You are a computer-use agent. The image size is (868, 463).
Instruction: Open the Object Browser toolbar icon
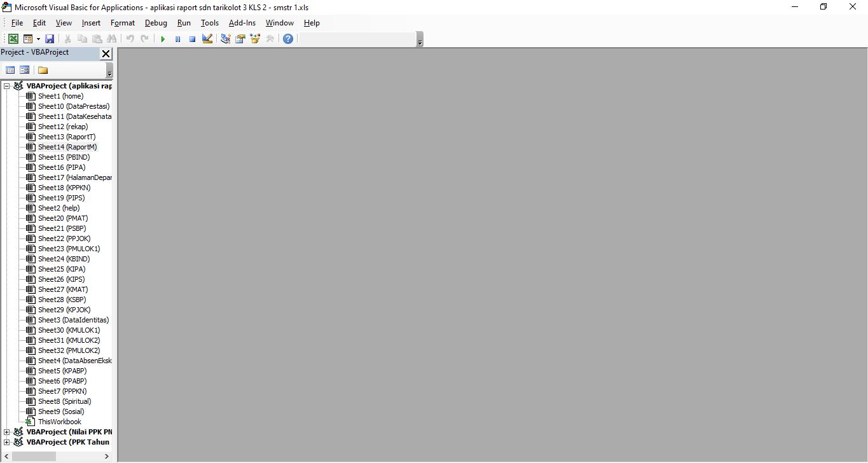pyautogui.click(x=255, y=39)
